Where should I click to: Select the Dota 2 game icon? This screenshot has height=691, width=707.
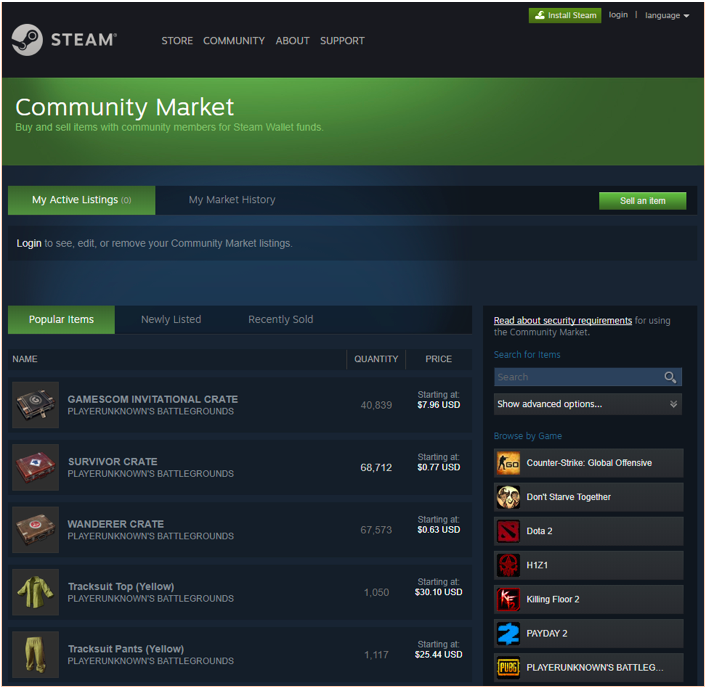pos(508,531)
